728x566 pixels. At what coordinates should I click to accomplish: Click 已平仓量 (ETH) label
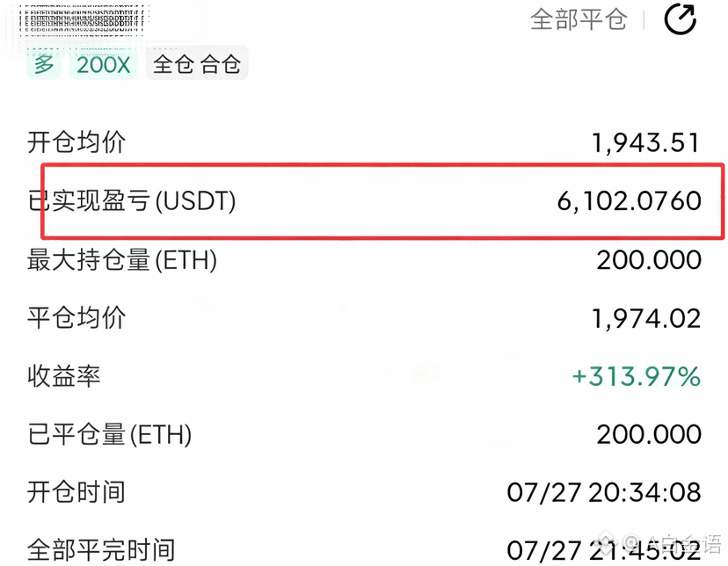point(110,435)
